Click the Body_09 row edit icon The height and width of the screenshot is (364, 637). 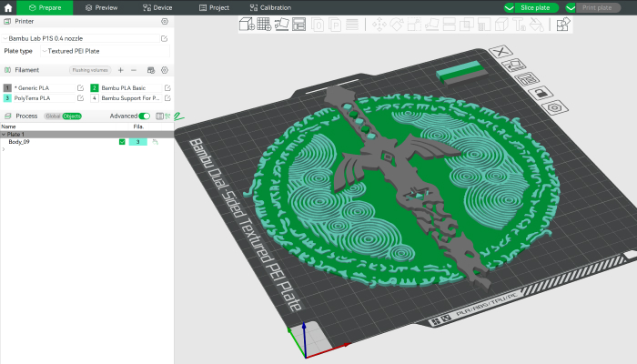[156, 142]
